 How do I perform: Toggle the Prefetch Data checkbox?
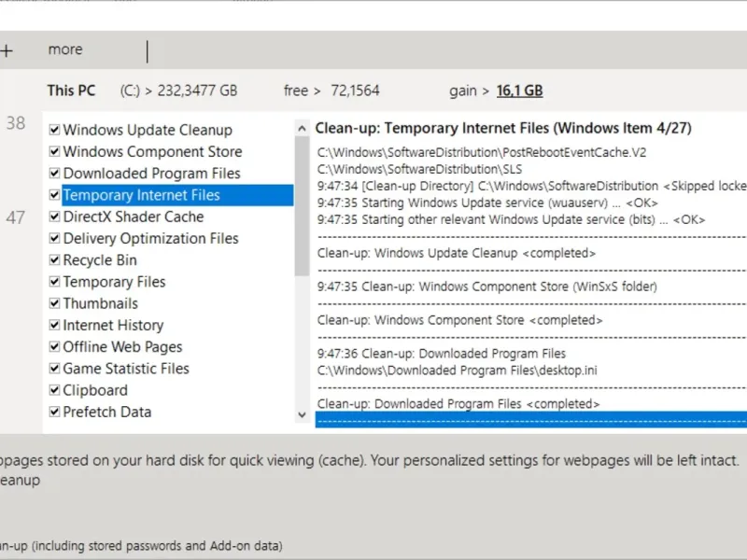click(55, 412)
